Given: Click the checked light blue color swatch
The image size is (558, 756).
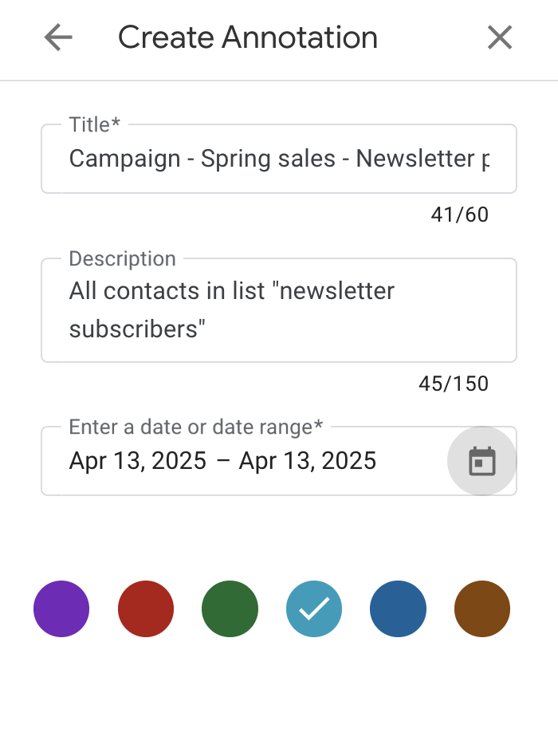Looking at the screenshot, I should click(x=314, y=608).
